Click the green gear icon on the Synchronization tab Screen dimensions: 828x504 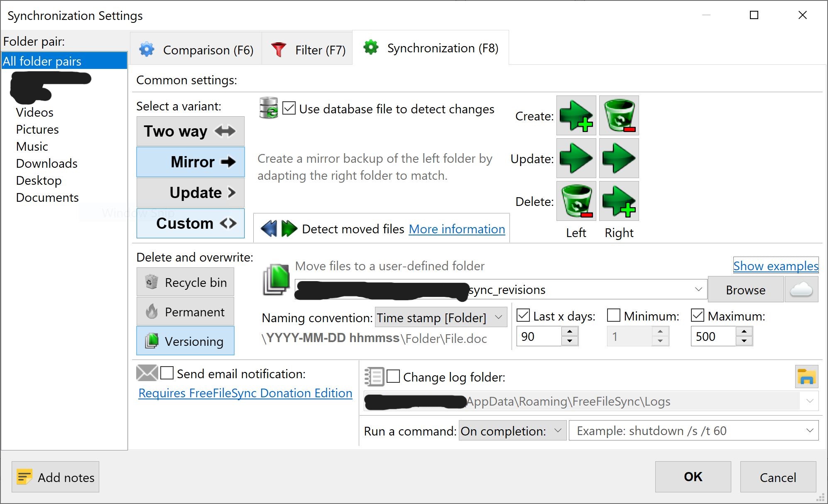coord(371,47)
